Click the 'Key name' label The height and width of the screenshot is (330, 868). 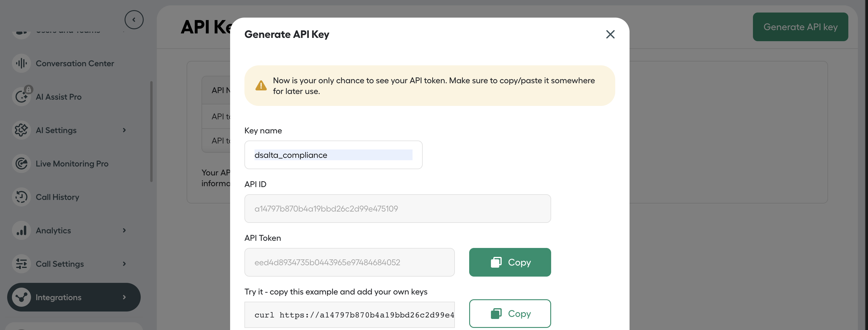pos(263,130)
